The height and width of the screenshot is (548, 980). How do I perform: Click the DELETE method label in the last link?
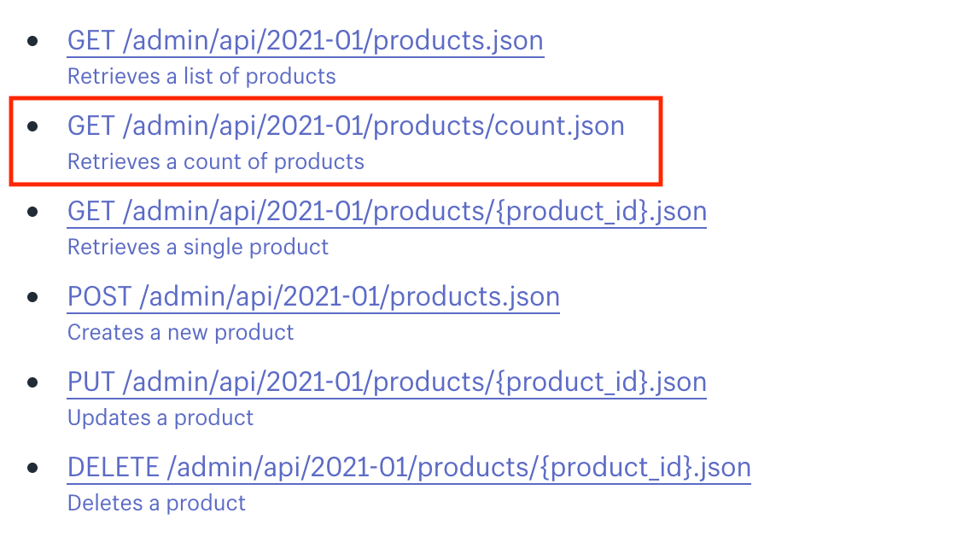pos(114,467)
